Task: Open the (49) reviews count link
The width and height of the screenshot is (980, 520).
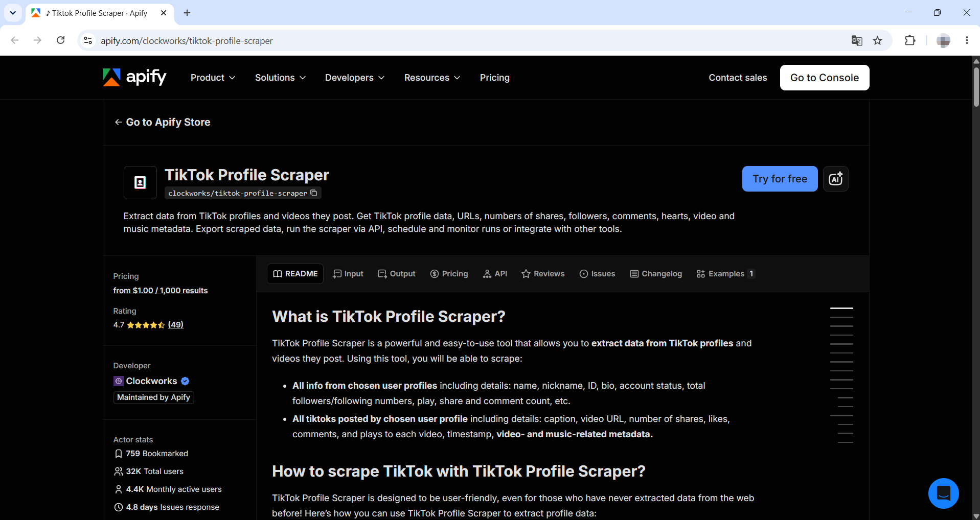Action: (175, 325)
